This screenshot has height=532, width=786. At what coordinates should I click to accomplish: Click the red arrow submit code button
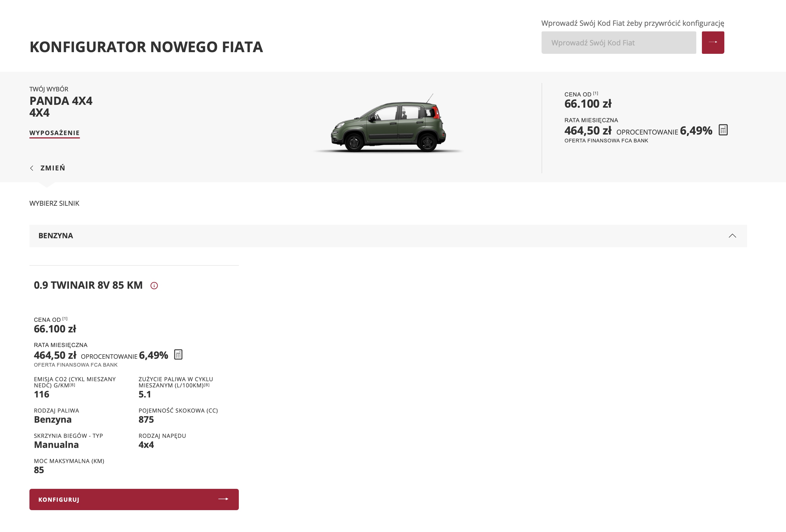(x=713, y=42)
